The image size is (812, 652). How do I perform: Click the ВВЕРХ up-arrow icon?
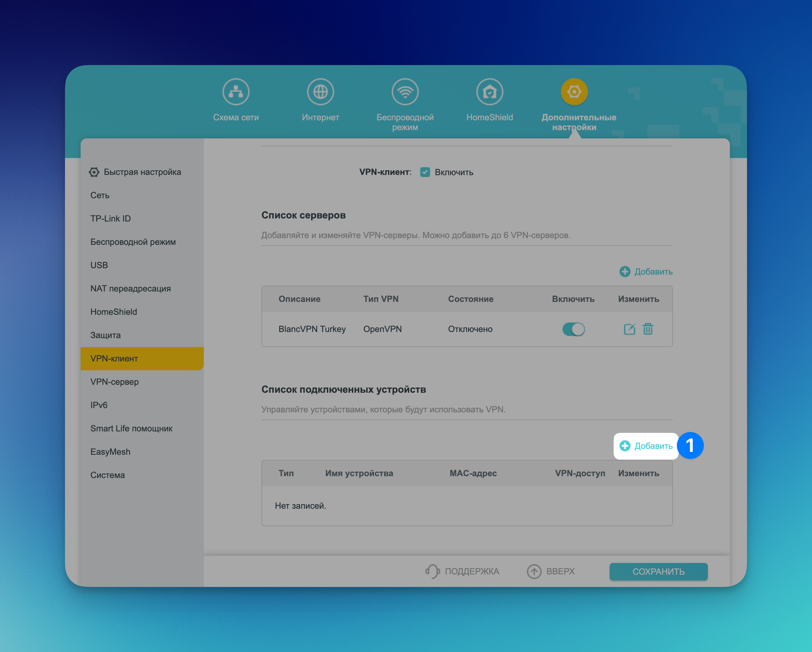coord(534,571)
